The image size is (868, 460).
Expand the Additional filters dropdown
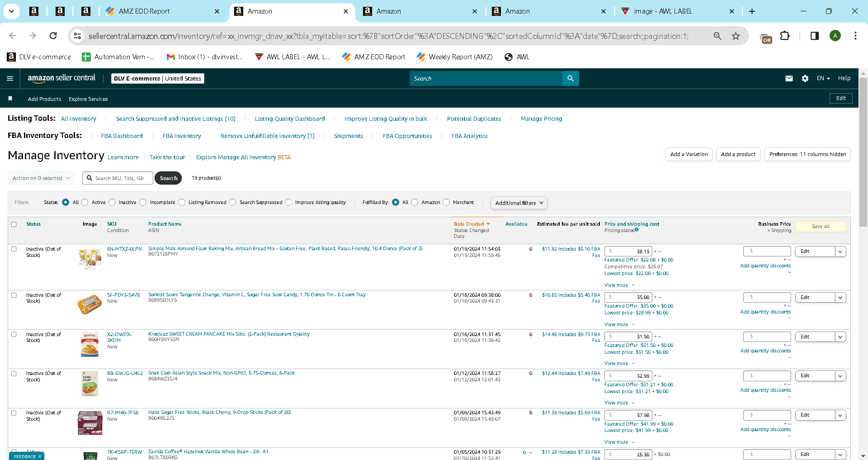coord(519,203)
